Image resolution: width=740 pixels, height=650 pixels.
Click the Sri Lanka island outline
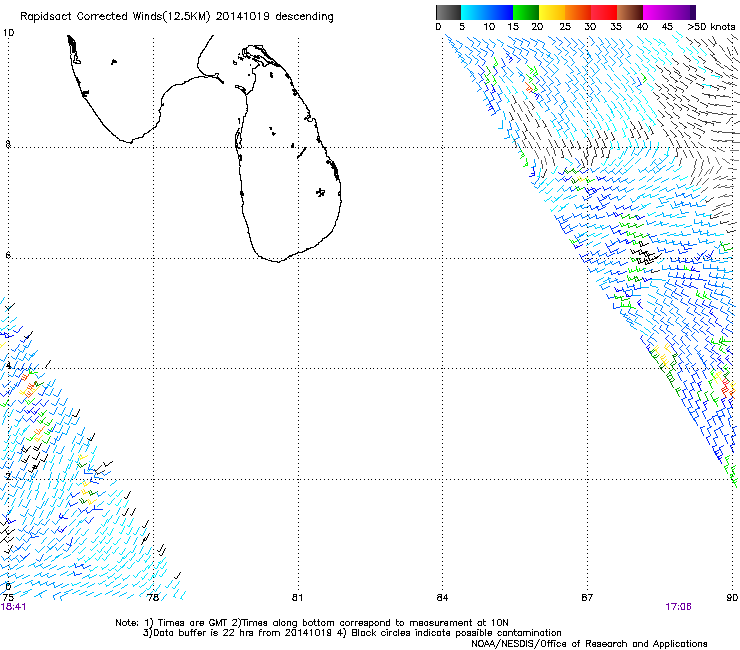[x=288, y=153]
